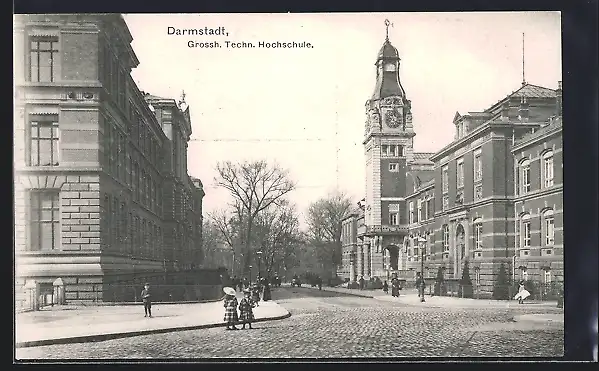Click the top-floor window of the left building
The image size is (599, 371).
point(44,58)
